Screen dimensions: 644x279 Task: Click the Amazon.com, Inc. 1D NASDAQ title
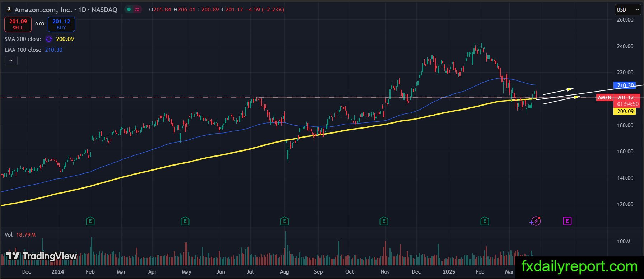click(x=66, y=10)
